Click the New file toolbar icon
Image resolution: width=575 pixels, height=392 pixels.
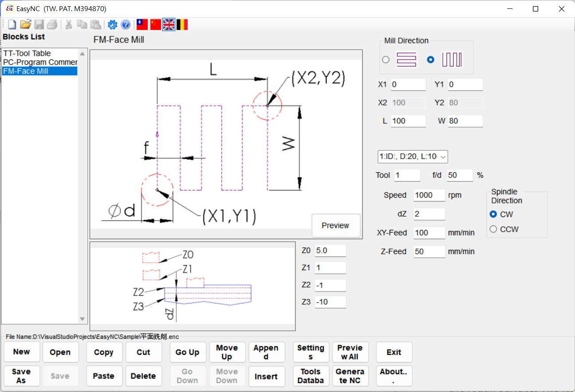(12, 24)
